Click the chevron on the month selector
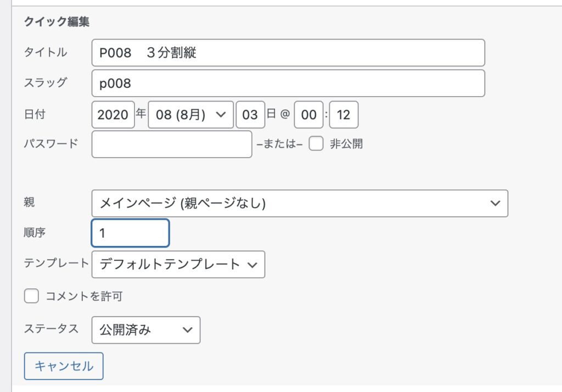 pyautogui.click(x=221, y=115)
